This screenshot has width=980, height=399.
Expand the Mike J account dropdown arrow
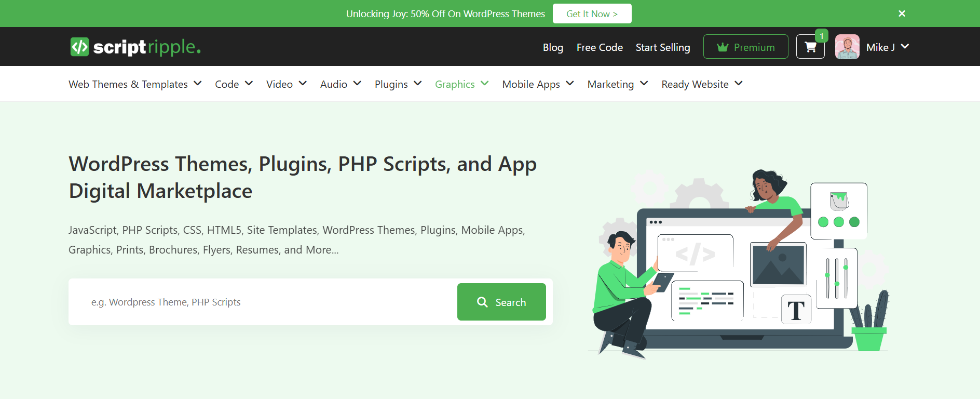[x=905, y=46]
